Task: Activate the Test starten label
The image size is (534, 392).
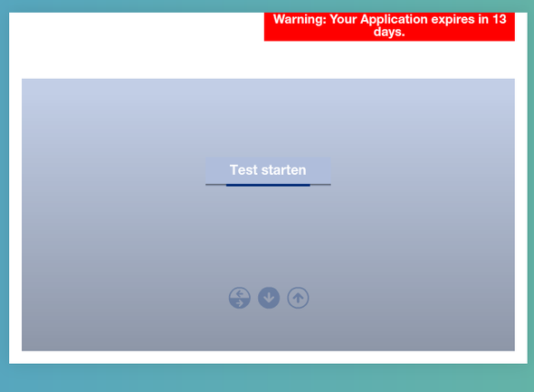Action: [268, 170]
